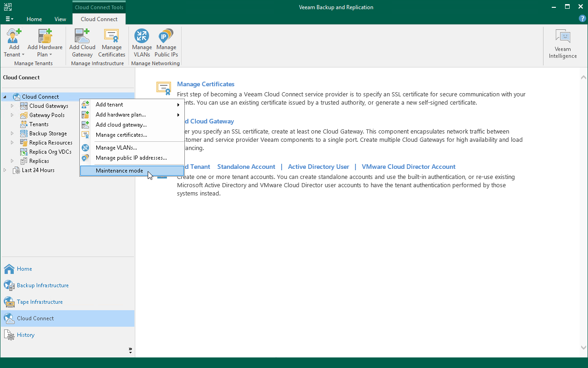Expand the Last 24 Hours tree node
This screenshot has height=368, width=588.
tap(5, 170)
